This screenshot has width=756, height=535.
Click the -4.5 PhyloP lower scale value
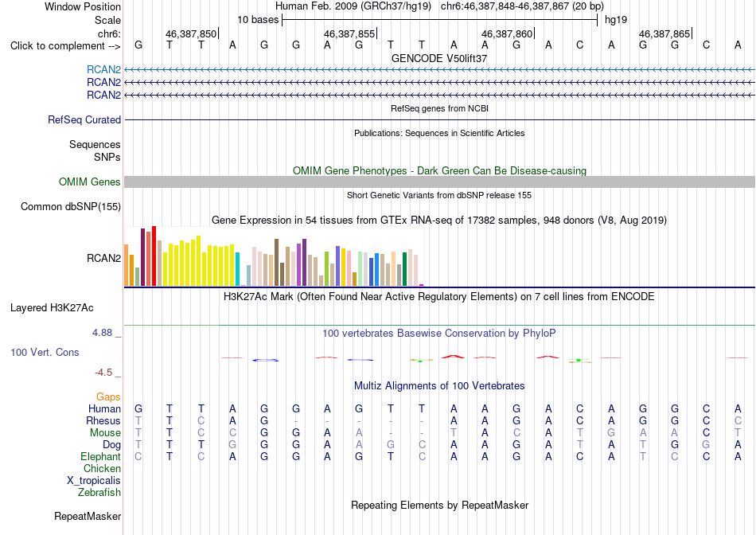[x=103, y=373]
